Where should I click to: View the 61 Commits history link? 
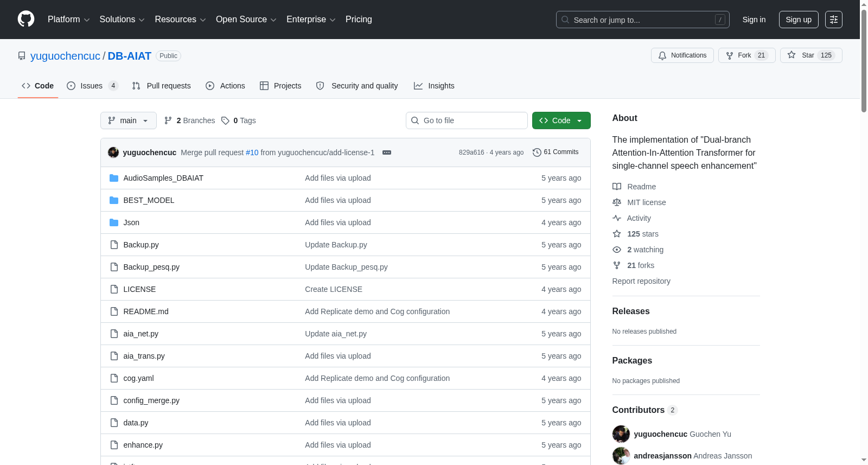click(x=556, y=152)
